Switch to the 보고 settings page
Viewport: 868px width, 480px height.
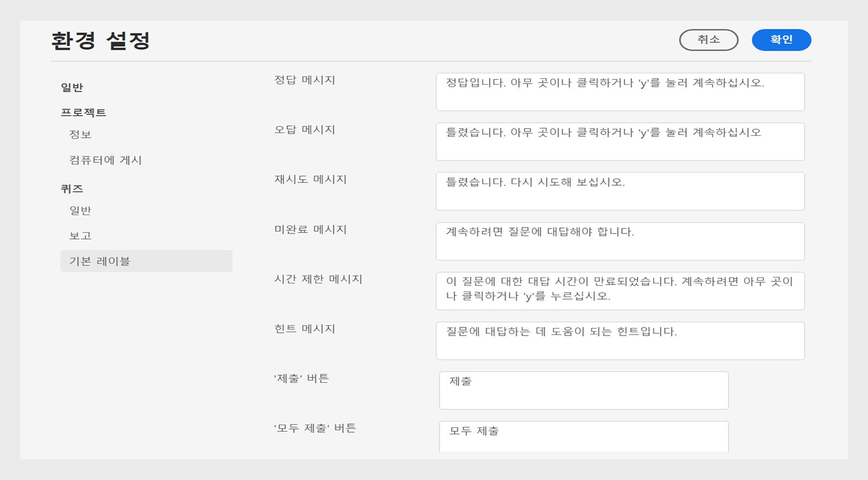(x=80, y=236)
